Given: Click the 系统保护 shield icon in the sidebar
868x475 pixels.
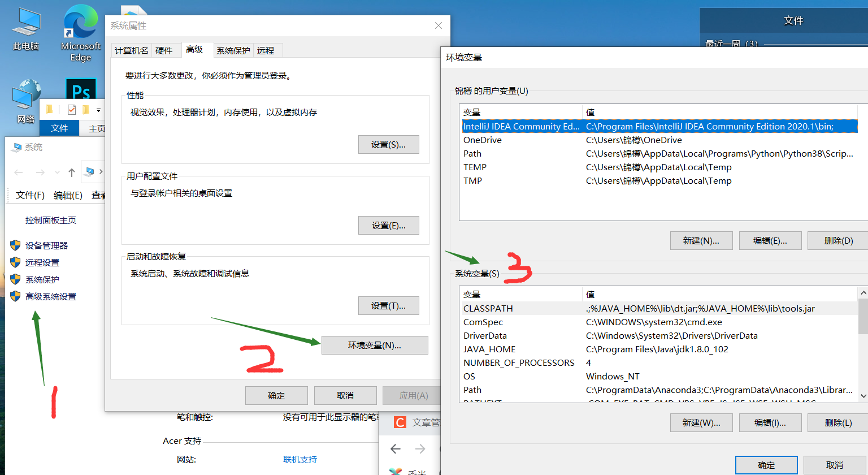Looking at the screenshot, I should click(15, 279).
